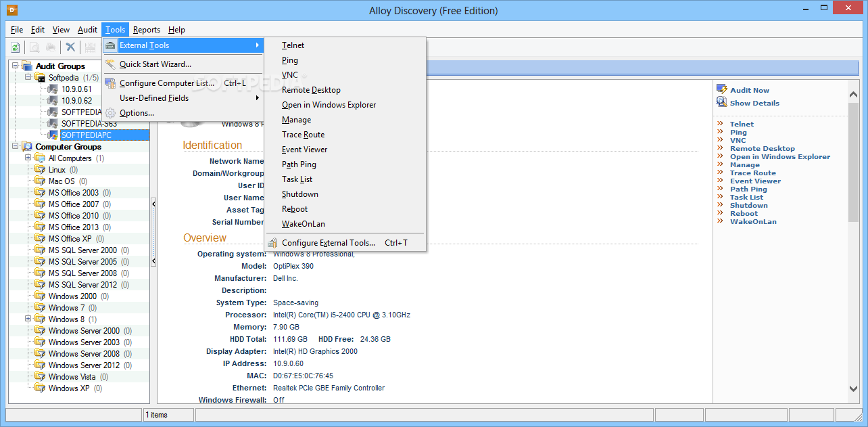Screen dimensions: 868x427
Task: Select MS Office XP group
Action: [70, 239]
